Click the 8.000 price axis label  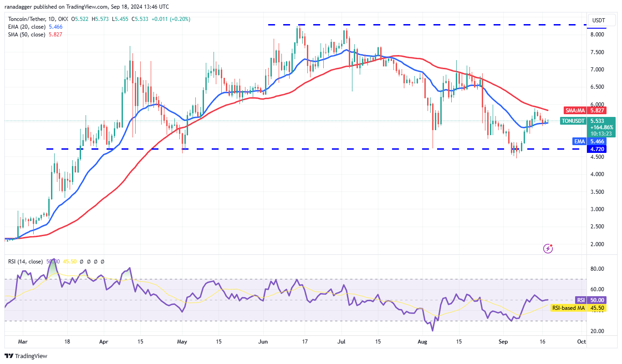pyautogui.click(x=597, y=35)
